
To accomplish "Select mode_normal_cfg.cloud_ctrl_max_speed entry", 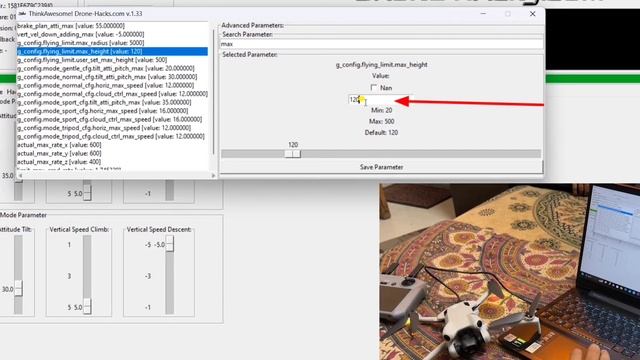I will [112, 94].
